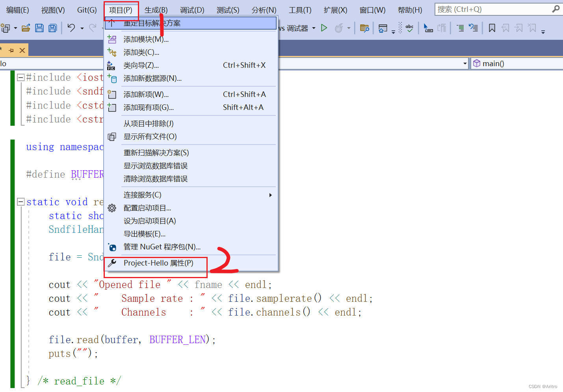Open the 分析(N) menu

264,10
